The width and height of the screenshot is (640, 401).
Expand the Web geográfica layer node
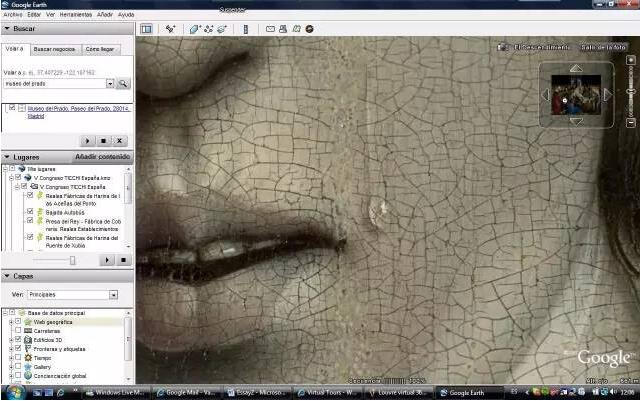click(x=11, y=322)
